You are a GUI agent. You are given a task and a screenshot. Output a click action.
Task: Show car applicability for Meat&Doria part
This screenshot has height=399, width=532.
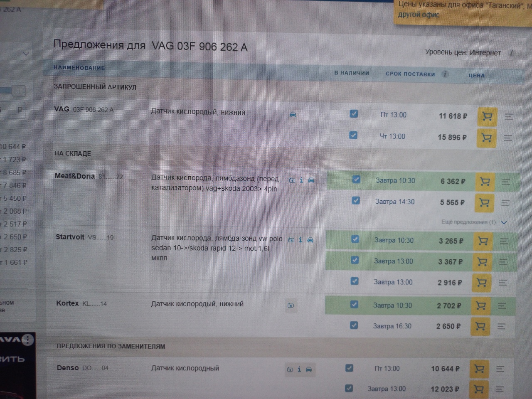311,180
